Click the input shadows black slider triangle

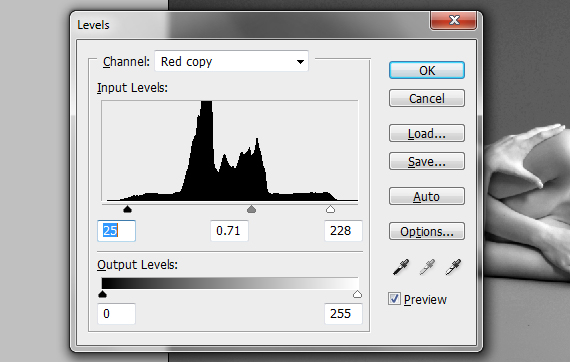click(x=127, y=209)
